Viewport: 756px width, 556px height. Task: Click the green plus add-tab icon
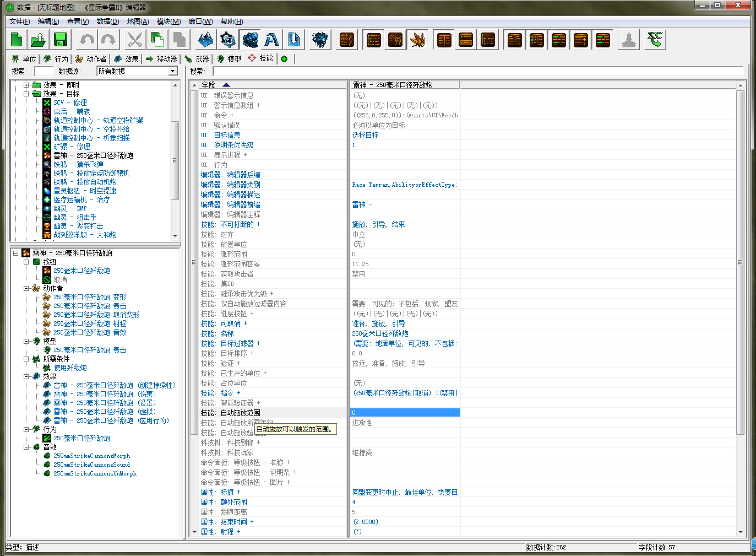[x=284, y=59]
